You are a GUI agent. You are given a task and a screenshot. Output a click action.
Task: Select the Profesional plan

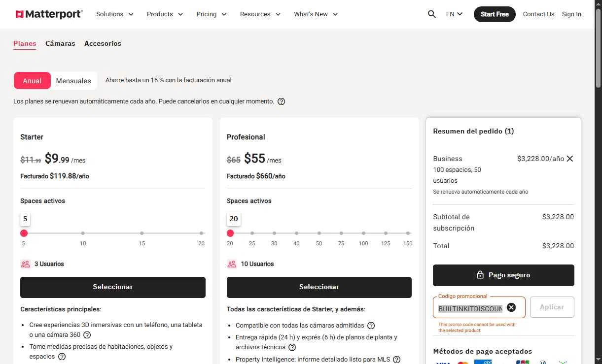pos(319,287)
